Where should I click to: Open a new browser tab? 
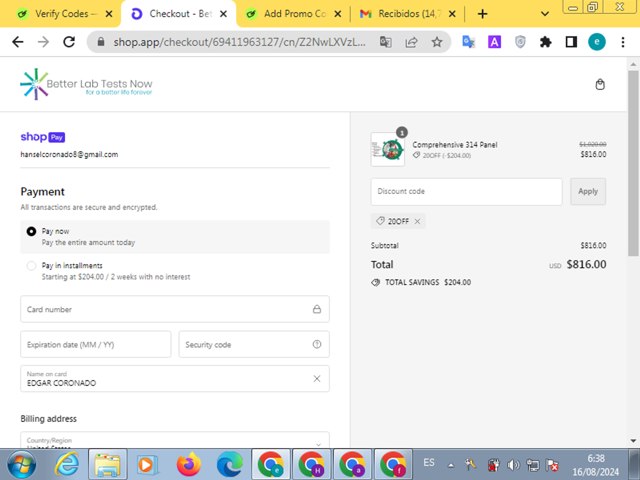pyautogui.click(x=482, y=14)
